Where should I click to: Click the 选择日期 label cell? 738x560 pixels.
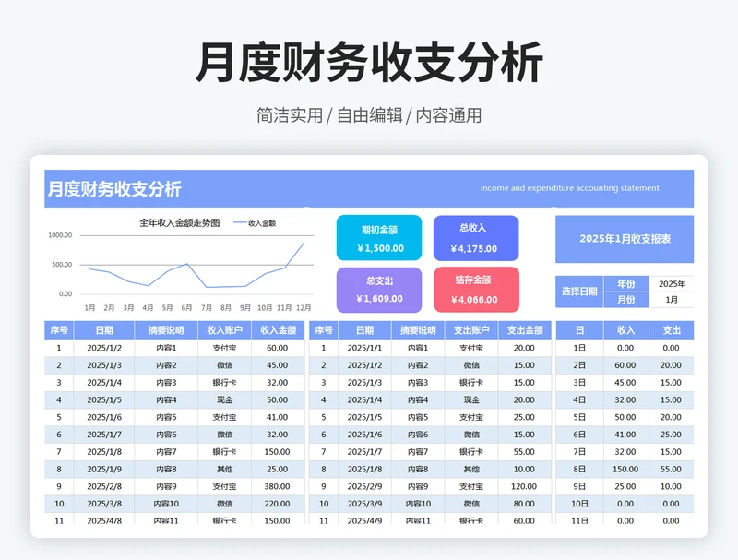(x=579, y=292)
